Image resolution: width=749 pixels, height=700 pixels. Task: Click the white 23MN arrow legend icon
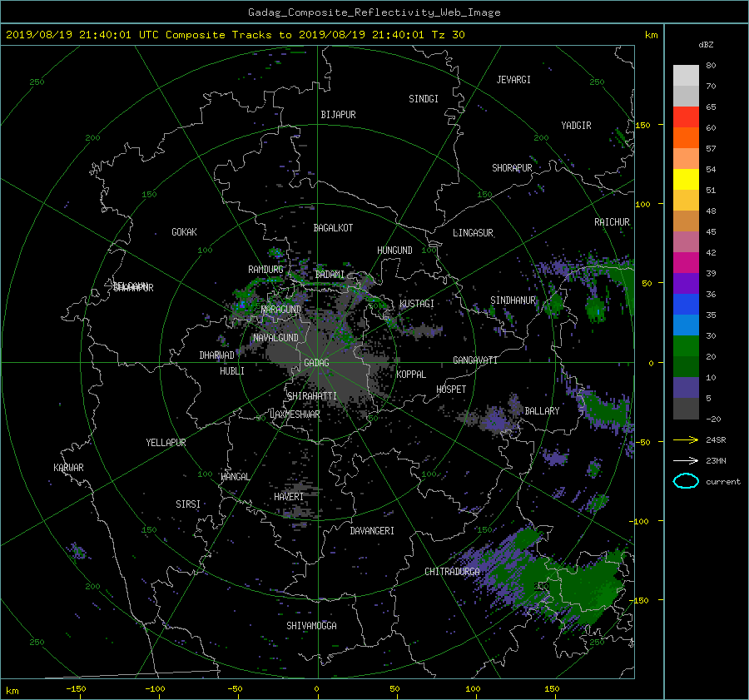click(686, 460)
